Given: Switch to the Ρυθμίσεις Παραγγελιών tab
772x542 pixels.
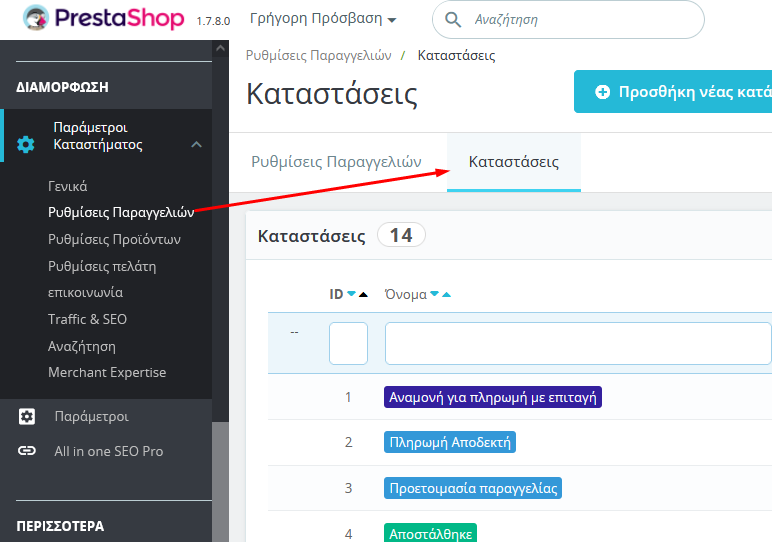Looking at the screenshot, I should click(x=336, y=161).
